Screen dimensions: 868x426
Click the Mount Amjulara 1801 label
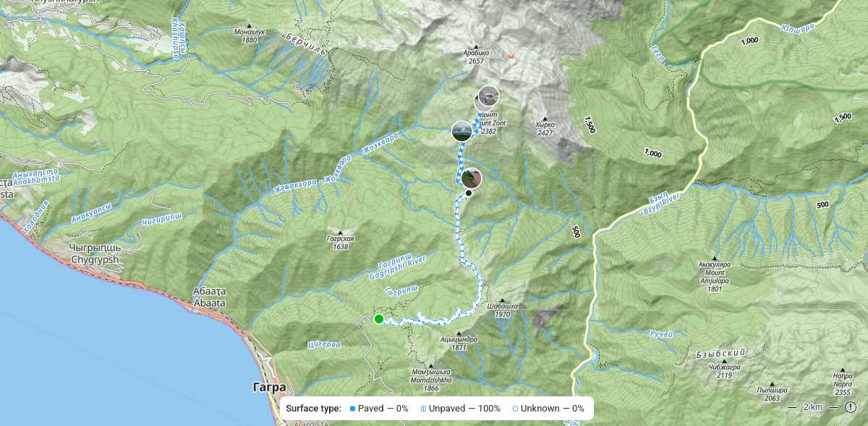click(x=715, y=273)
